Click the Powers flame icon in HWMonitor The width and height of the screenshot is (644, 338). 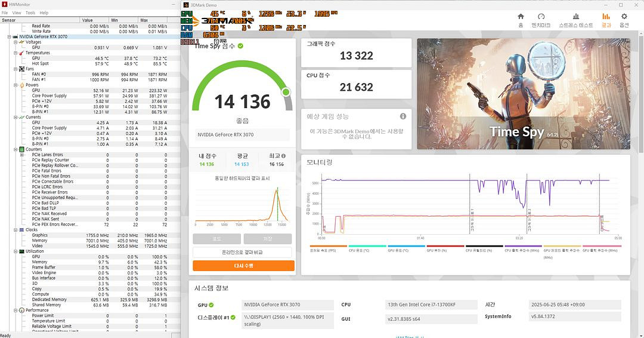(21, 85)
